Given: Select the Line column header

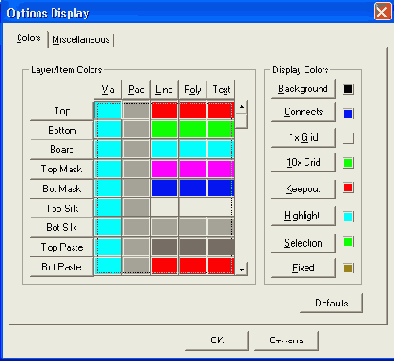Looking at the screenshot, I should click(x=164, y=89).
